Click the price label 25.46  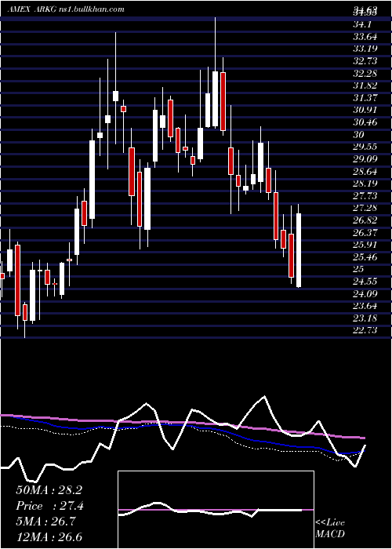pyautogui.click(x=366, y=256)
